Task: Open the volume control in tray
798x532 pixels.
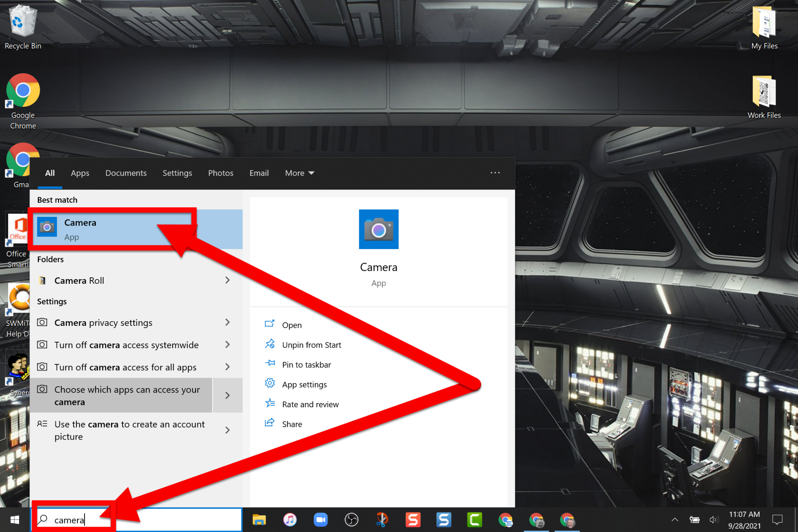Action: point(713,520)
